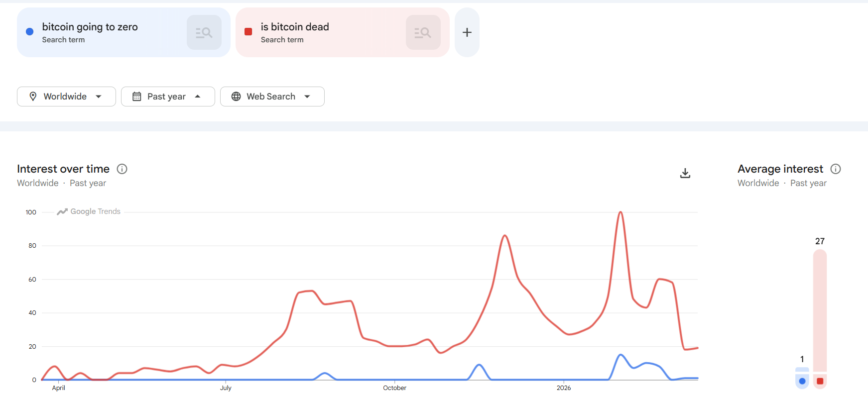This screenshot has width=868, height=394.
Task: Click the blue dot on first term
Action: [29, 32]
